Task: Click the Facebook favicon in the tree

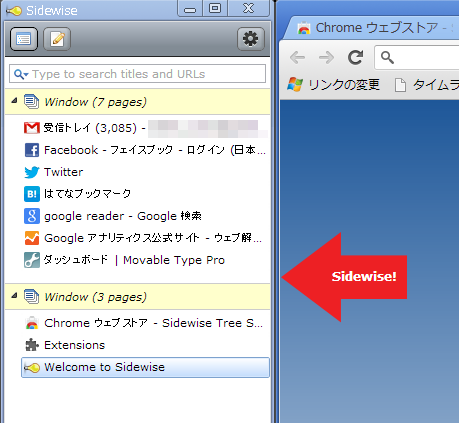Action: tap(32, 150)
